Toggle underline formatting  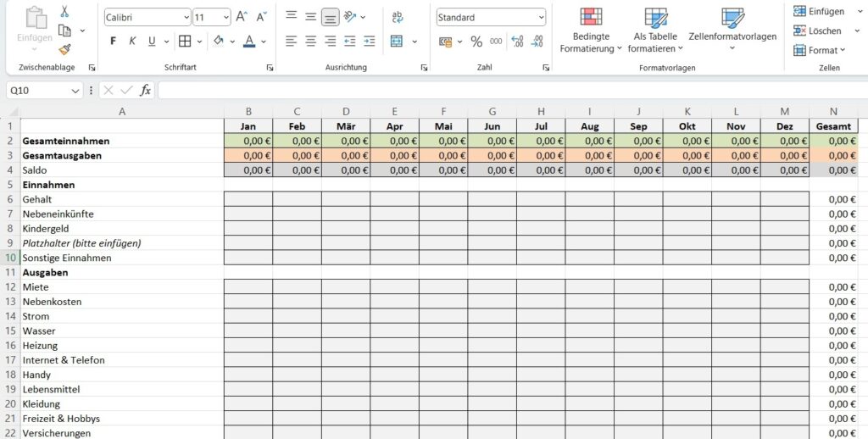pos(152,42)
